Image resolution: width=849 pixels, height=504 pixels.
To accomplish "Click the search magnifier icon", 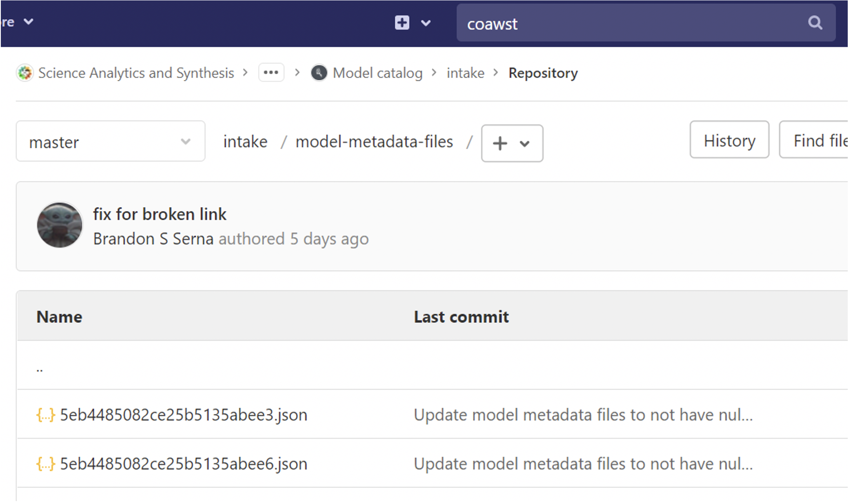I will [815, 22].
